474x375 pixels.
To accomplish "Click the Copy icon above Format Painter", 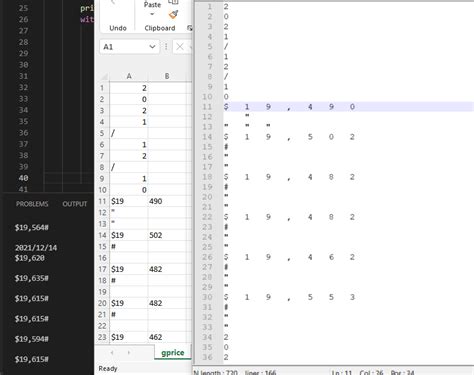I will (x=174, y=2).
